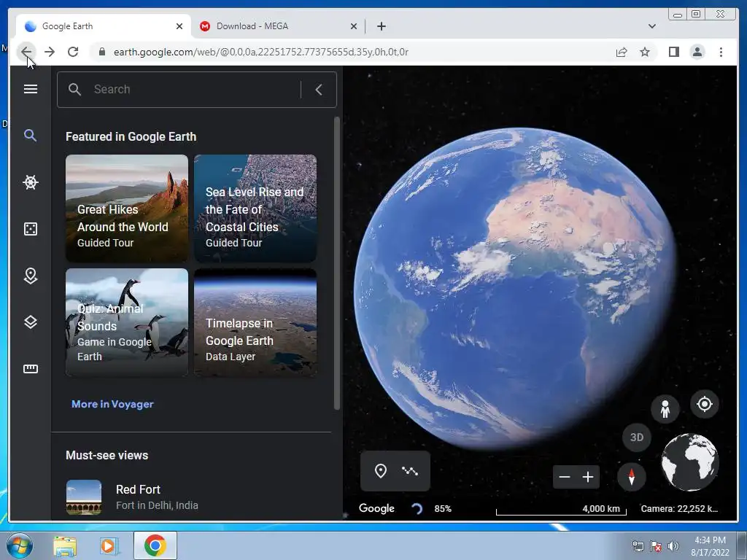Go back in browser history
The width and height of the screenshot is (747, 560).
pos(26,52)
